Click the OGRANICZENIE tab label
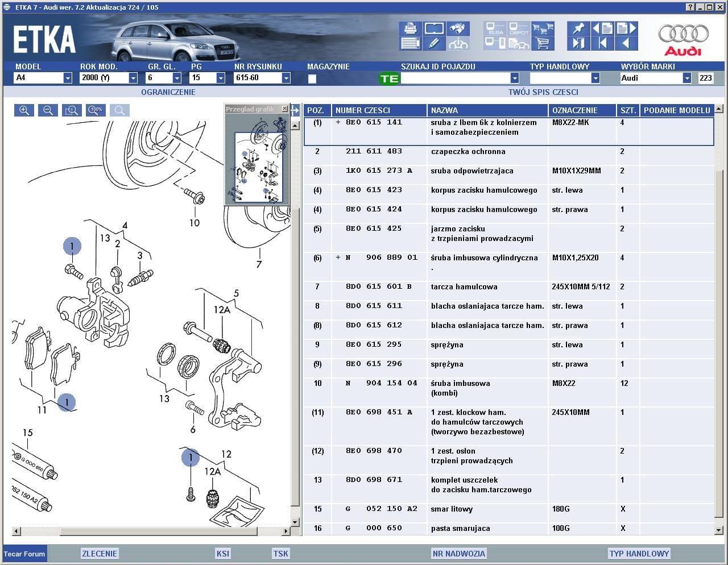 168,92
